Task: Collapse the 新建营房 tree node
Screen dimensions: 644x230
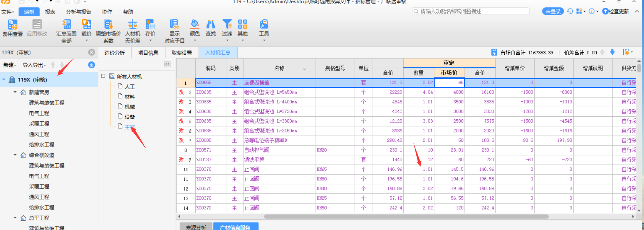Action: coord(15,92)
